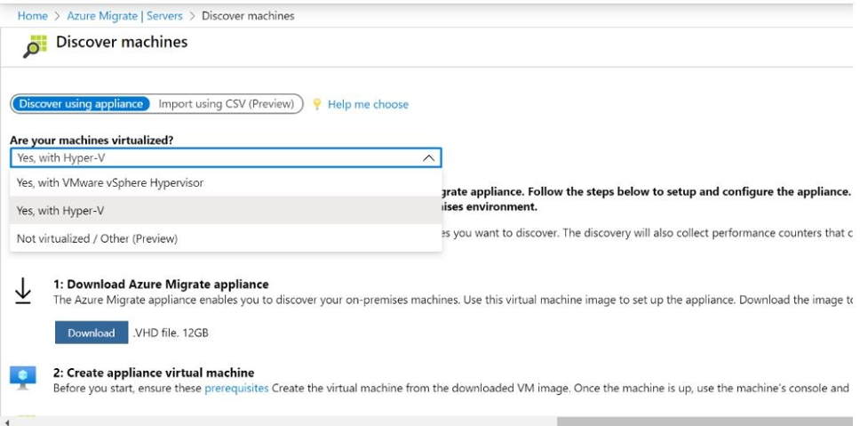Click the 'Discover machines' breadcrumb text
The height and width of the screenshot is (426, 868).
[x=248, y=16]
